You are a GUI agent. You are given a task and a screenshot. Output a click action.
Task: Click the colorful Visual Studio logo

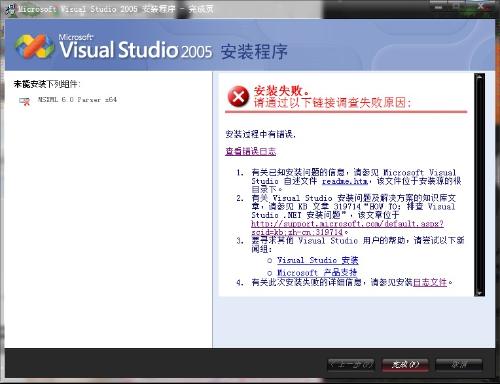(x=35, y=46)
